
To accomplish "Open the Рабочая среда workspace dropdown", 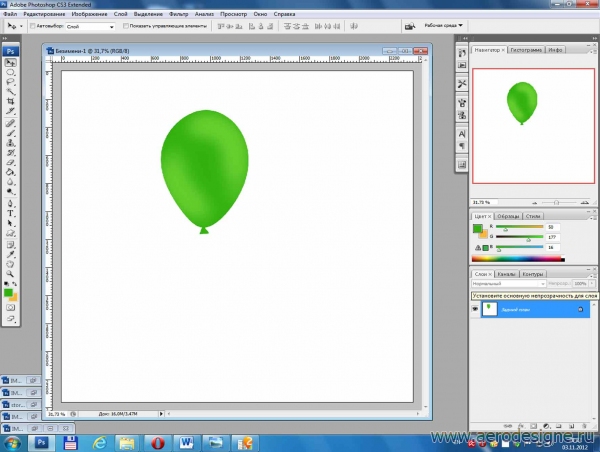I will [x=445, y=26].
